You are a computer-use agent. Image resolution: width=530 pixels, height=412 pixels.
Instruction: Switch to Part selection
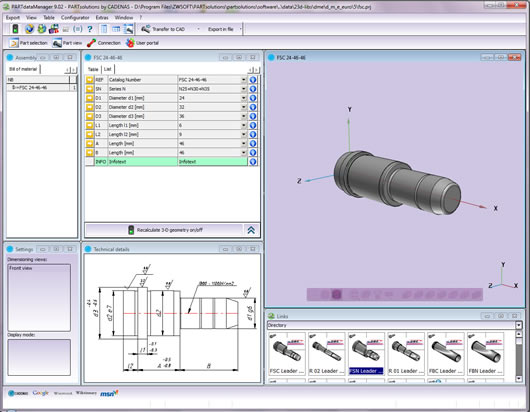(28, 43)
